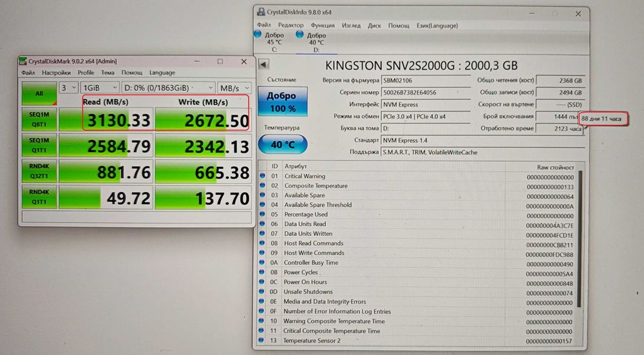Click the Critical Warning status dot
This screenshot has width=644, height=355.
tap(263, 176)
